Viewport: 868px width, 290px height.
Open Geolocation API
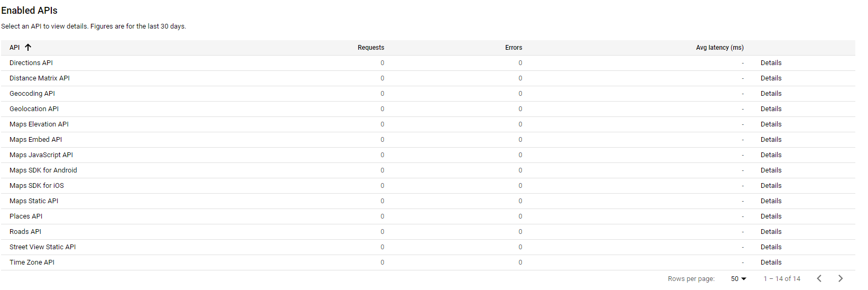[x=34, y=109]
